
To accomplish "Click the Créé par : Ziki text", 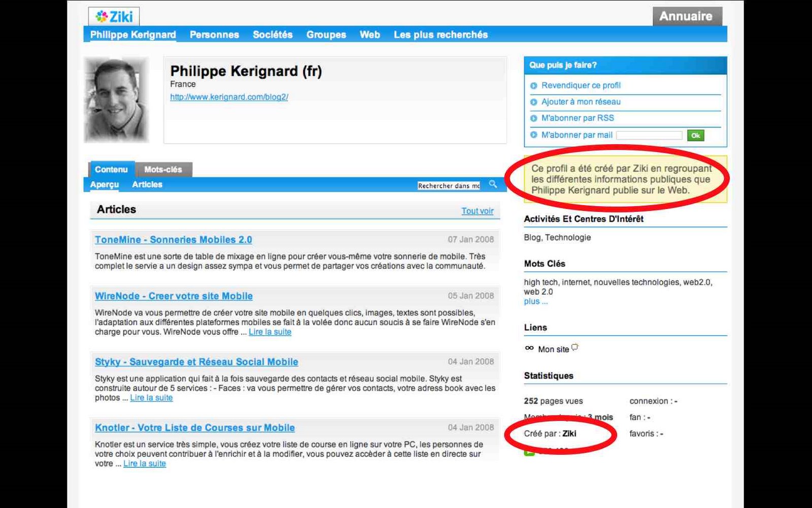I will [x=550, y=433].
